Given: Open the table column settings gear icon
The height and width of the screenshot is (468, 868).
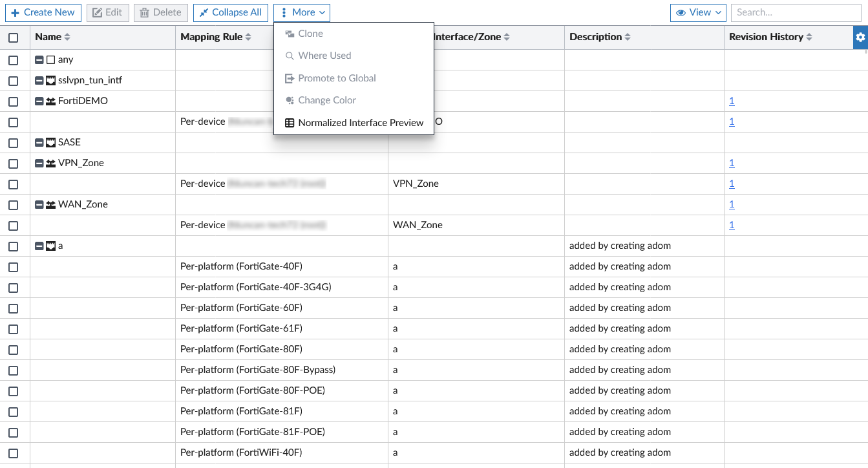Looking at the screenshot, I should pos(860,37).
